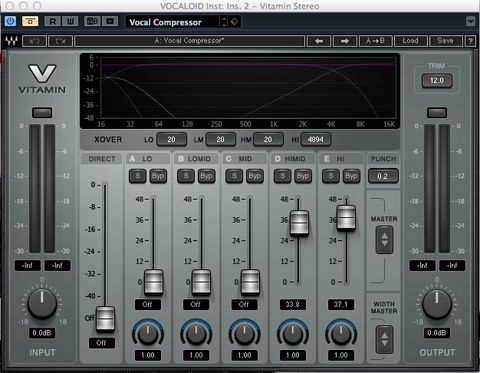Click the Save button

[x=446, y=41]
